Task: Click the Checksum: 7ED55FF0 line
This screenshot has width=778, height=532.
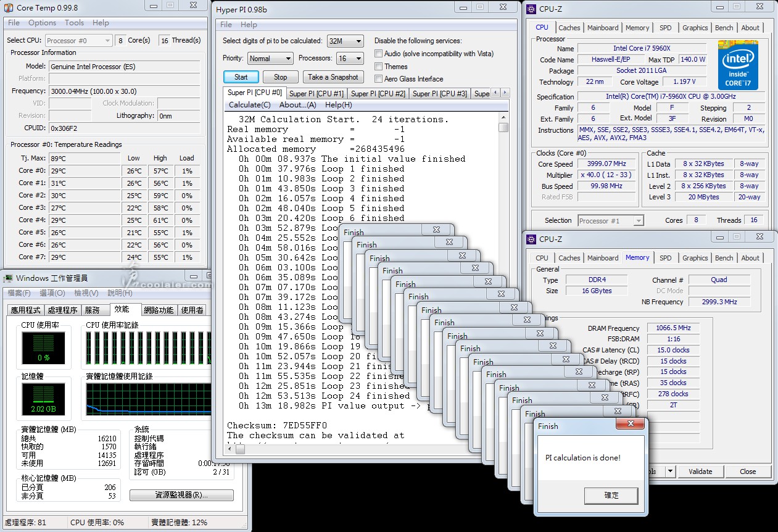Action: (277, 425)
